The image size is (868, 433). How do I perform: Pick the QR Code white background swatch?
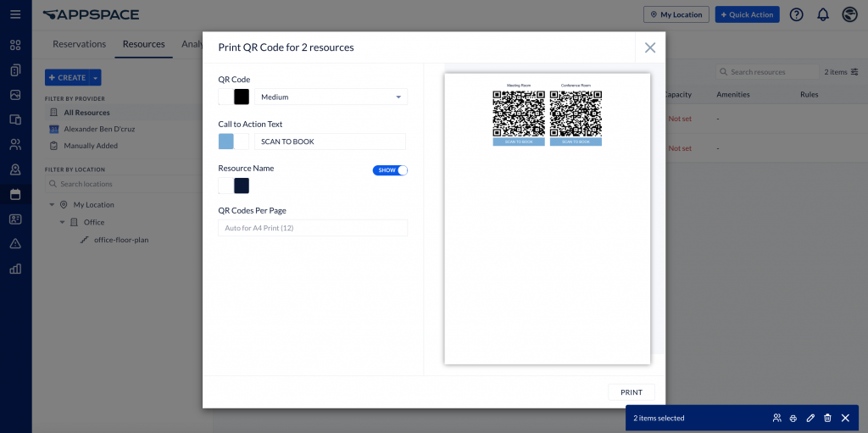pyautogui.click(x=225, y=97)
